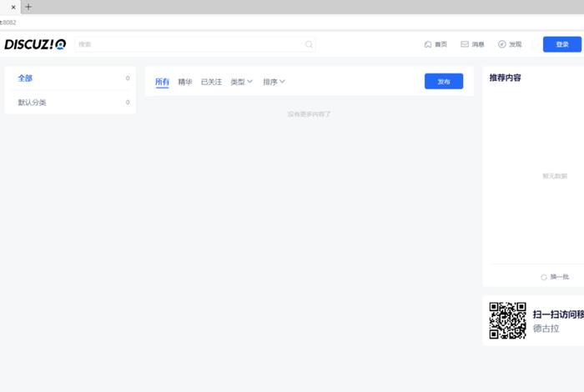Image resolution: width=584 pixels, height=392 pixels.
Task: Open a new browser tab
Action: click(x=28, y=7)
